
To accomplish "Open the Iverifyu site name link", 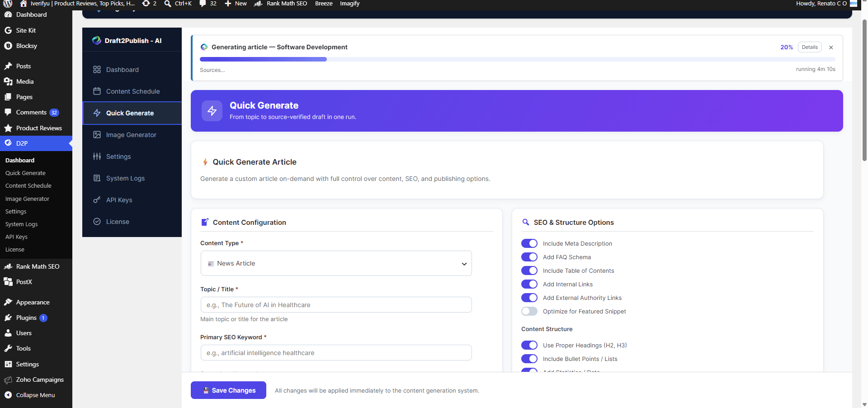I will [x=77, y=4].
